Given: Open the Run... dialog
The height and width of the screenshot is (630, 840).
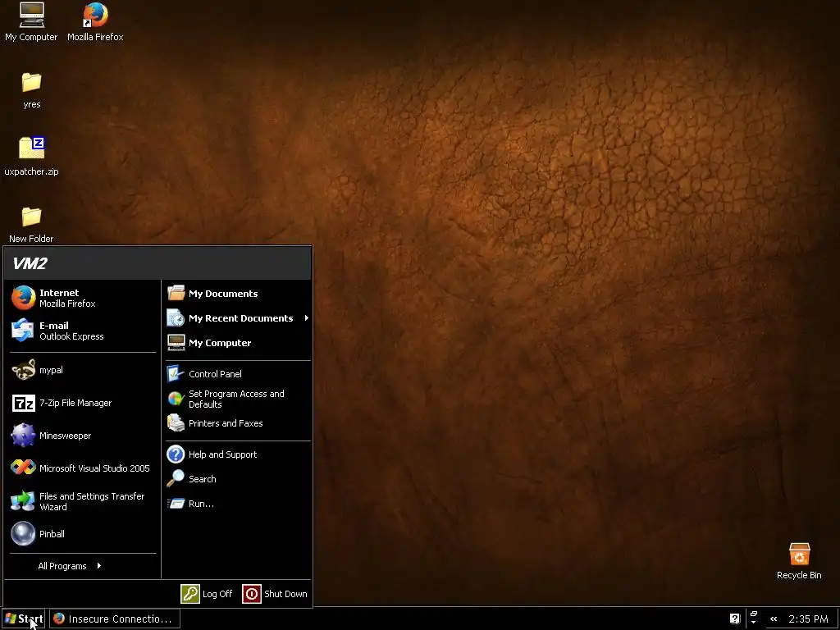Looking at the screenshot, I should (238, 504).
